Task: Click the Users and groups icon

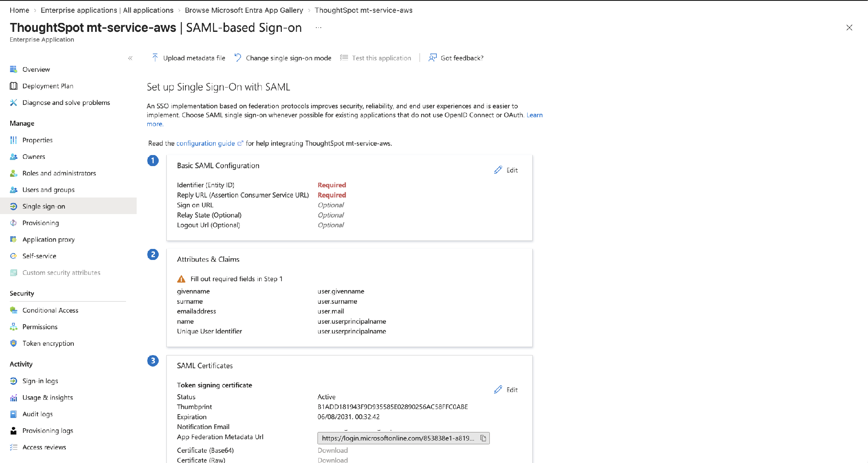Action: [x=14, y=189]
